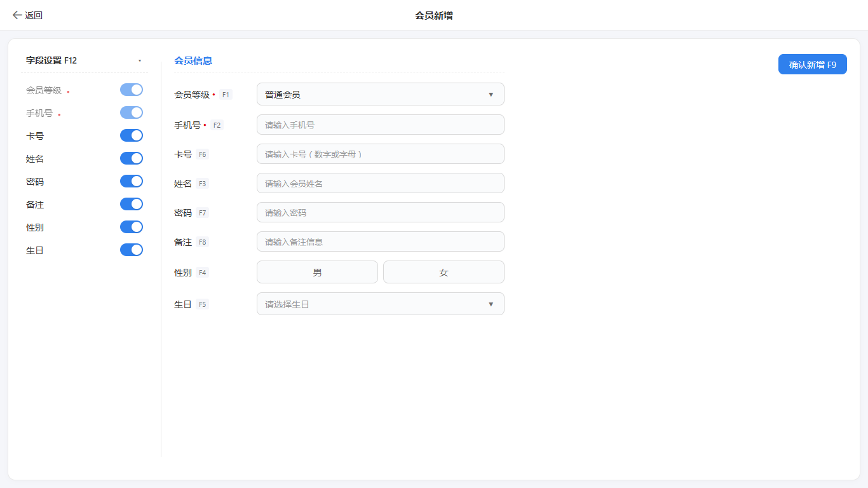Image resolution: width=868 pixels, height=488 pixels.
Task: Disable the 卡号 field switch
Action: point(132,135)
